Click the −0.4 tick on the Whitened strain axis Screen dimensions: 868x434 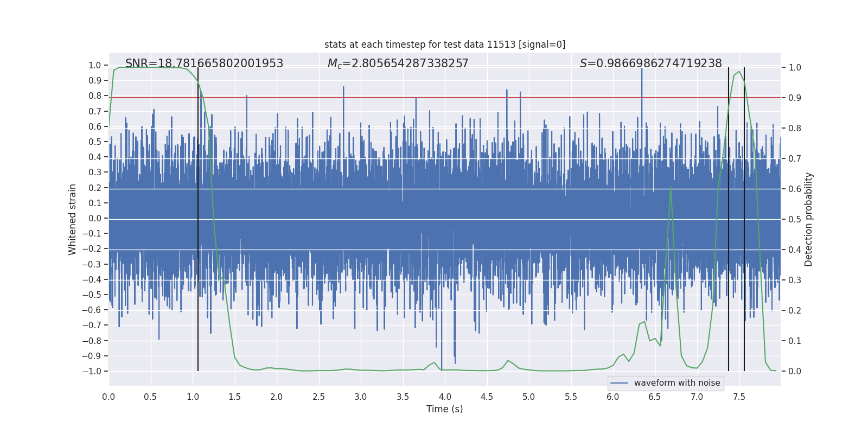[92, 279]
